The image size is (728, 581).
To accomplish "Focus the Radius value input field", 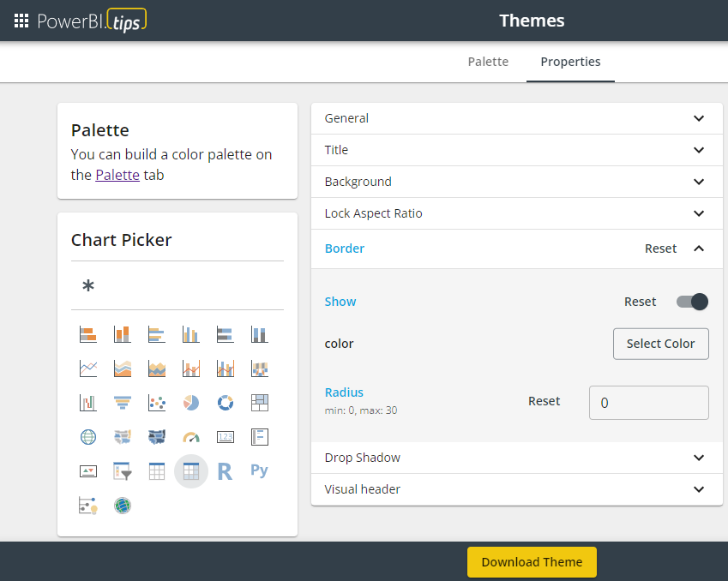I will 648,403.
